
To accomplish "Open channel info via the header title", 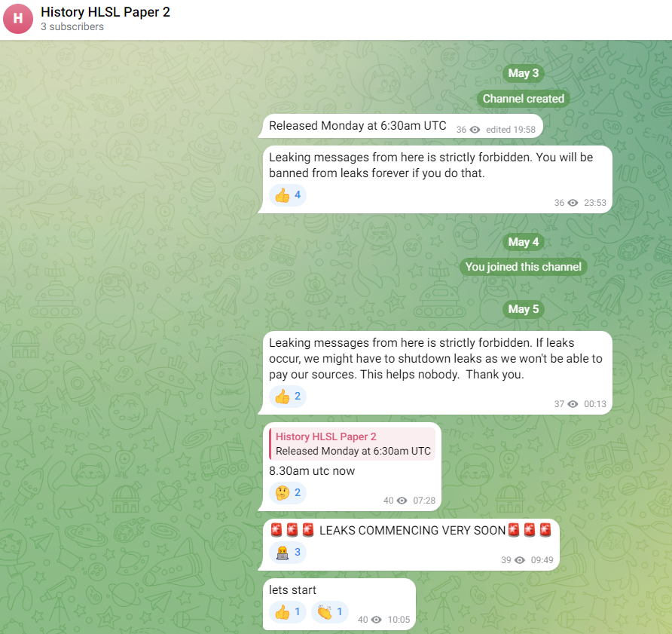I will point(105,12).
